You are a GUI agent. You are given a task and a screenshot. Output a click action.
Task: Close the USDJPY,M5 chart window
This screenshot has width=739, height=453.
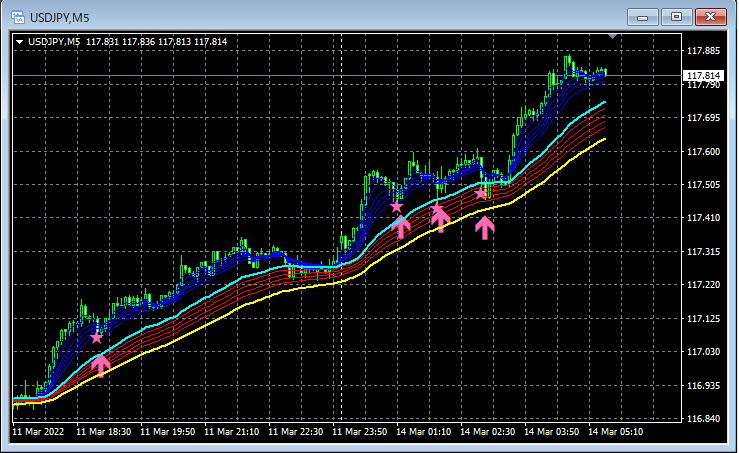711,17
